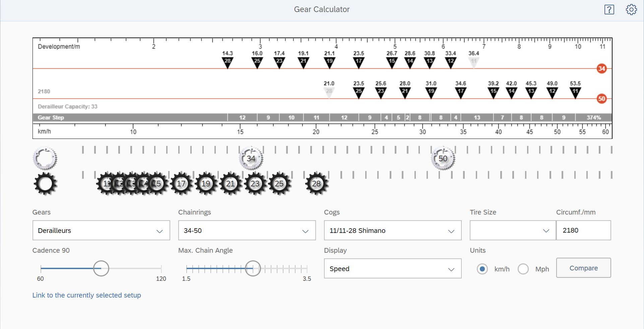The image size is (644, 329).
Task: Click the 34-tooth chainring icon
Action: click(x=251, y=159)
